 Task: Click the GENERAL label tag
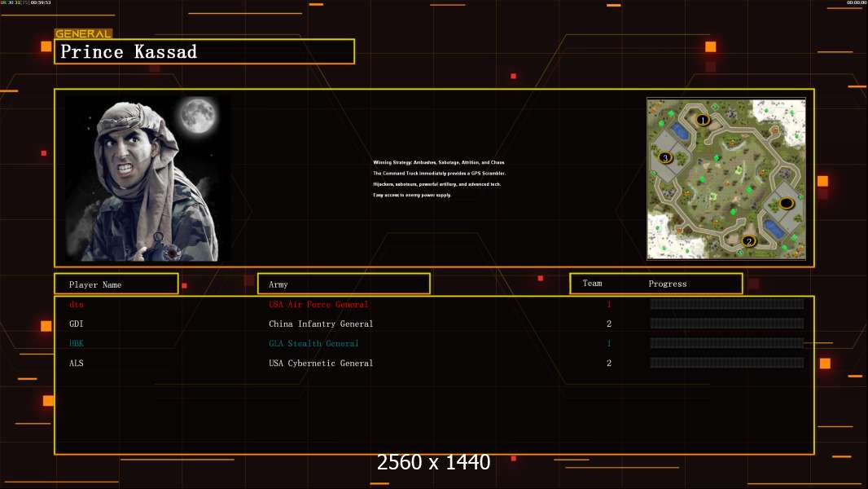coord(83,33)
